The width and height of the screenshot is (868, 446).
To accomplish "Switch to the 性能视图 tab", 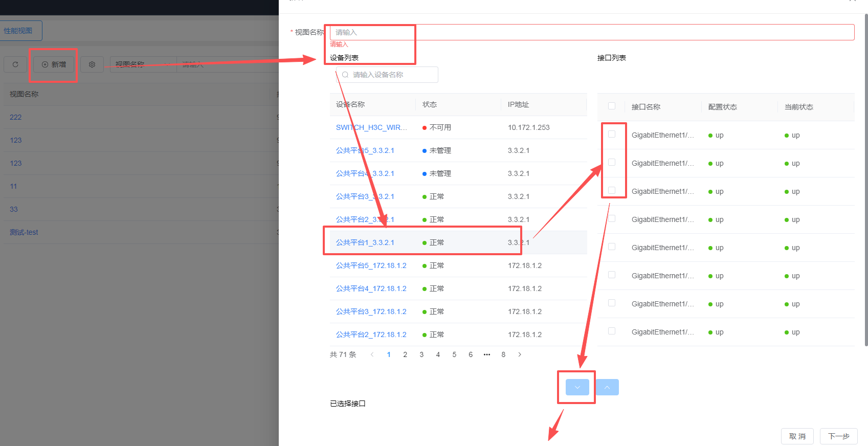I will tap(18, 31).
